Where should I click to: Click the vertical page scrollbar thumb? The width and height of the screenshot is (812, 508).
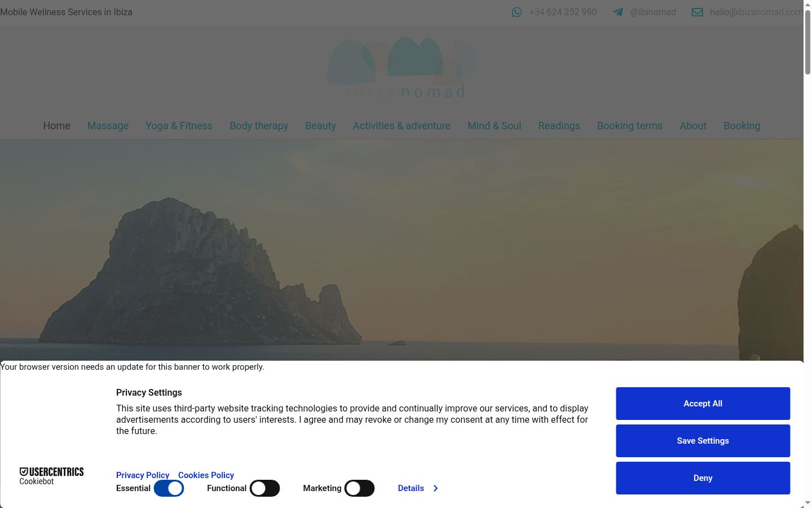click(807, 42)
